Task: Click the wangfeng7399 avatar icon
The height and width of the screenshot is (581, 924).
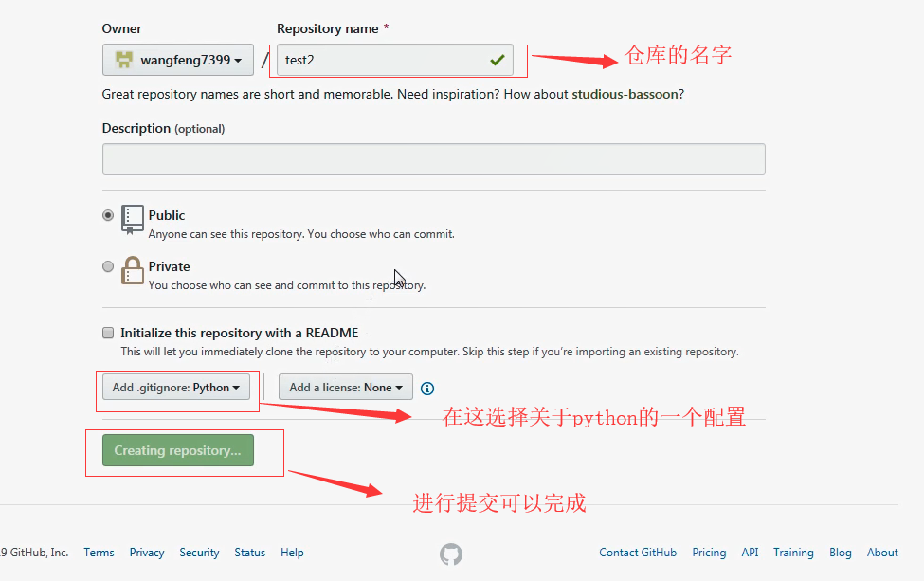Action: [x=124, y=60]
